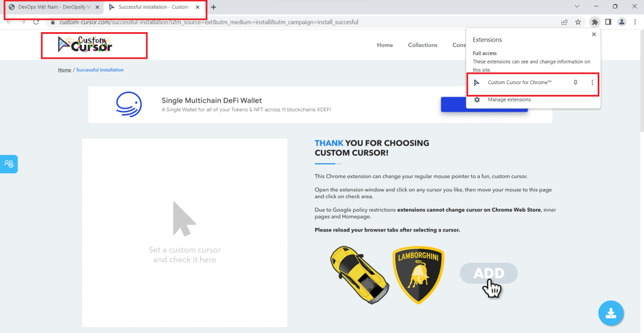This screenshot has height=333, width=644.
Task: Click the Manage extensions gear icon
Action: (x=477, y=99)
